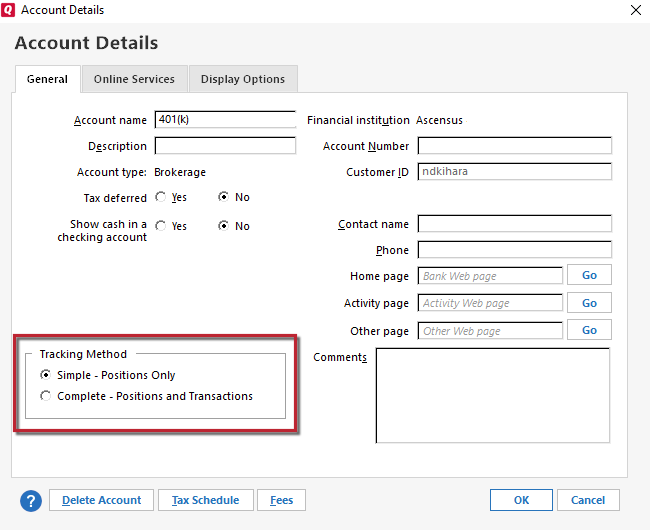Confirm with the OK button
The height and width of the screenshot is (530, 650).
(x=521, y=500)
